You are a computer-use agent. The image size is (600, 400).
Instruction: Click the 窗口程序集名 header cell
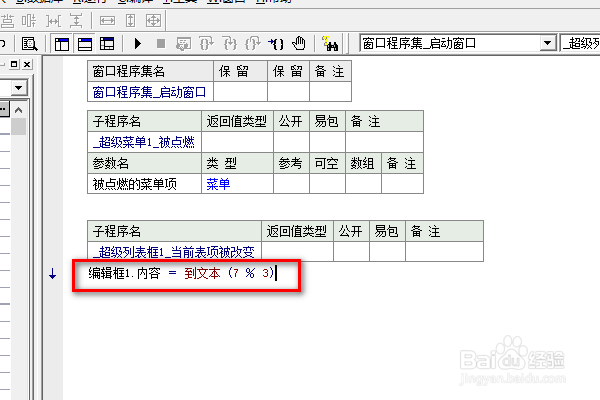(x=150, y=71)
